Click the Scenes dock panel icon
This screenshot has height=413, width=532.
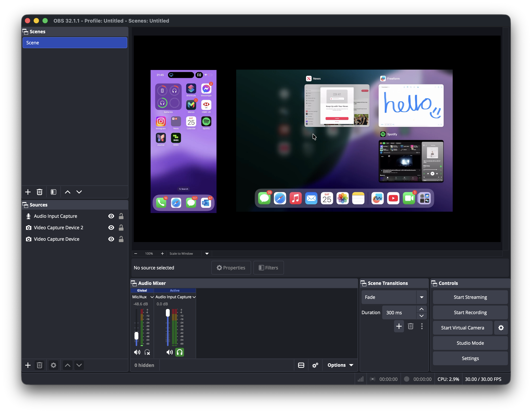click(25, 32)
